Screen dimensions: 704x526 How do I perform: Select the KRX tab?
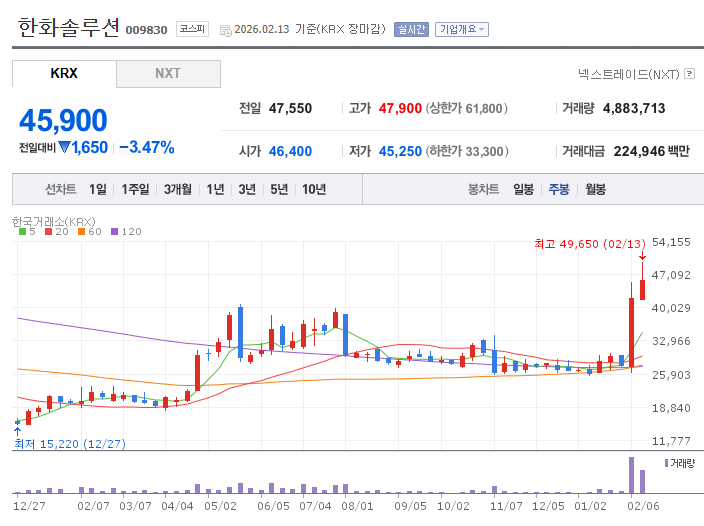64,74
